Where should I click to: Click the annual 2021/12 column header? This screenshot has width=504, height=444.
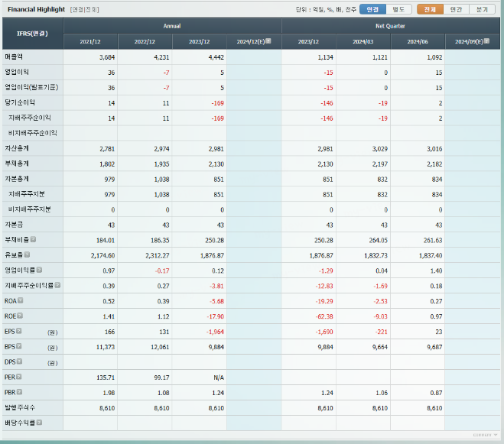[90, 41]
